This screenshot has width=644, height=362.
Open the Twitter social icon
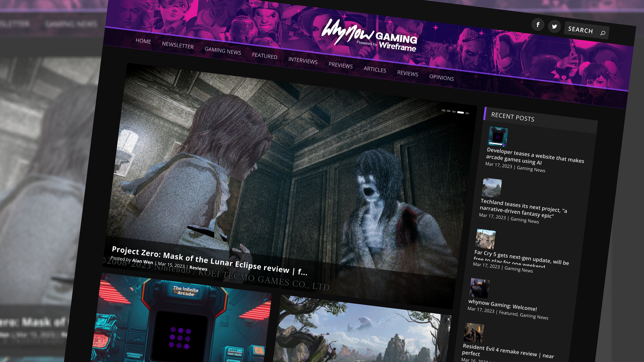(554, 27)
